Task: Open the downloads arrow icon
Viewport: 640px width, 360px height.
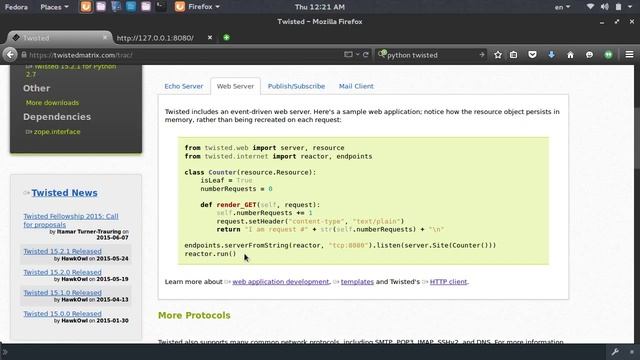Action: 551,55
